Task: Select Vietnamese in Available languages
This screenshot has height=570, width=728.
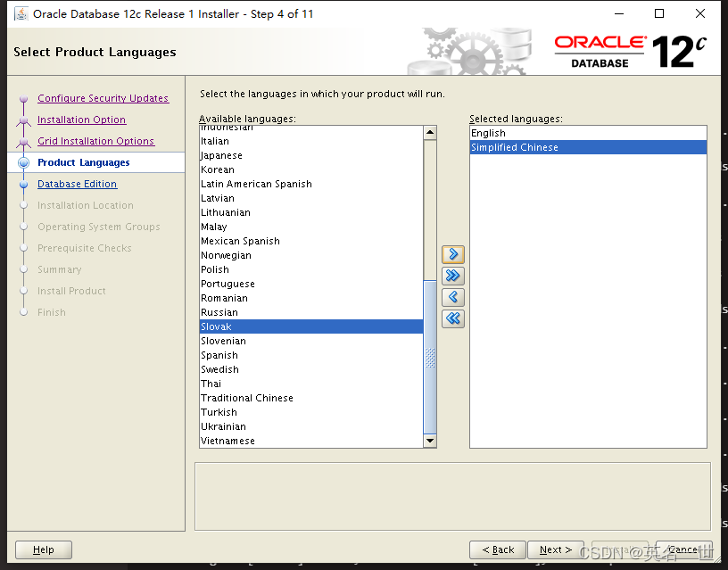Action: coord(311,441)
